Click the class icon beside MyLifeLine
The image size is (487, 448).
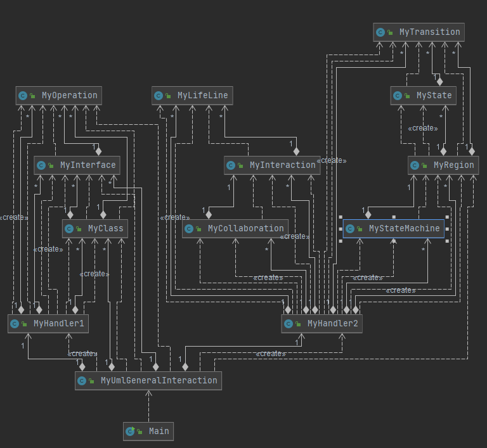[159, 96]
